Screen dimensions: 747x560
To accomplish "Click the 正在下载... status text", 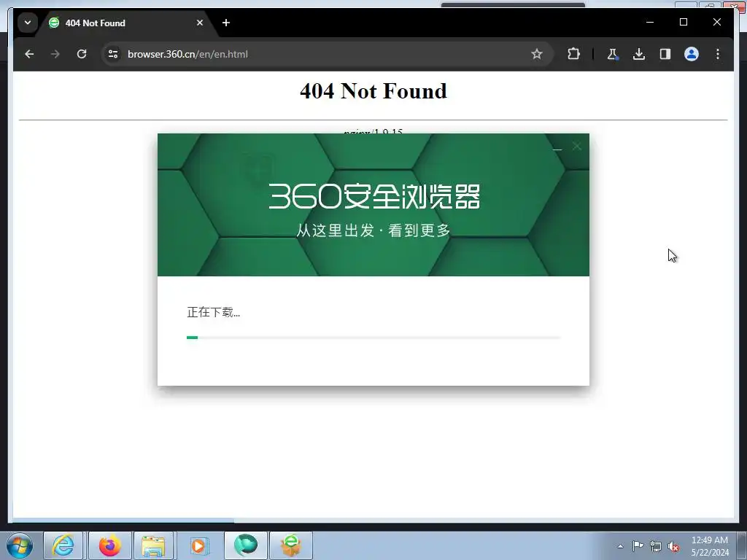I will [214, 312].
